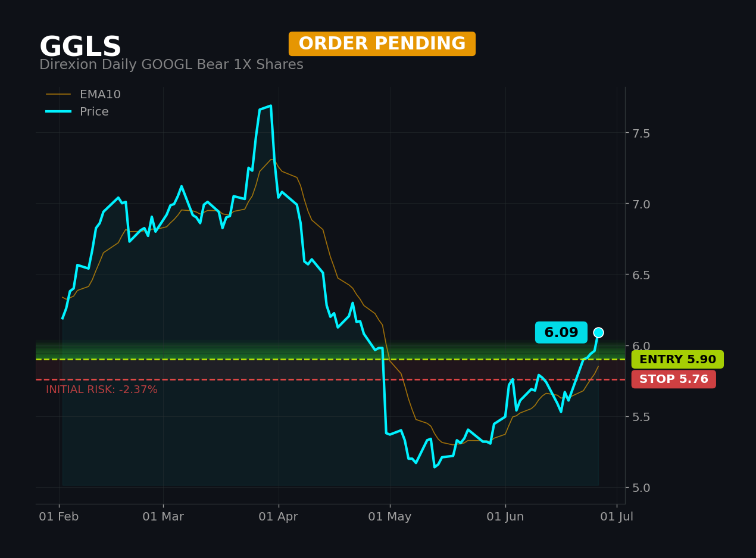
Task: Select the Price legend entry
Action: [77, 112]
